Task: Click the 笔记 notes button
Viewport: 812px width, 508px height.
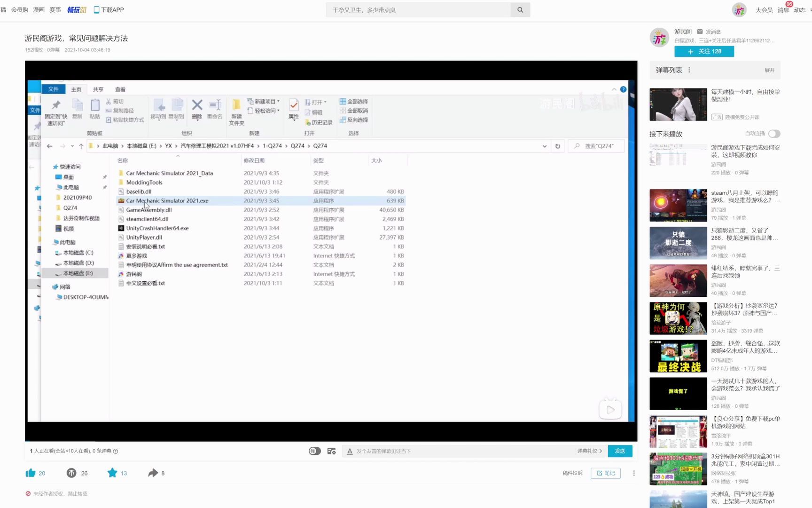Action: [x=606, y=473]
